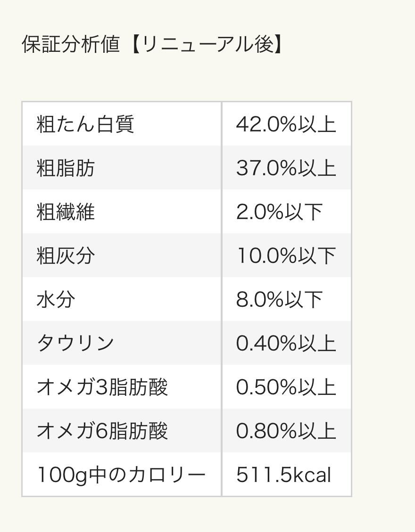The height and width of the screenshot is (532, 415).
Task: Select the 100g中のカロリー row label
Action: coord(121,475)
